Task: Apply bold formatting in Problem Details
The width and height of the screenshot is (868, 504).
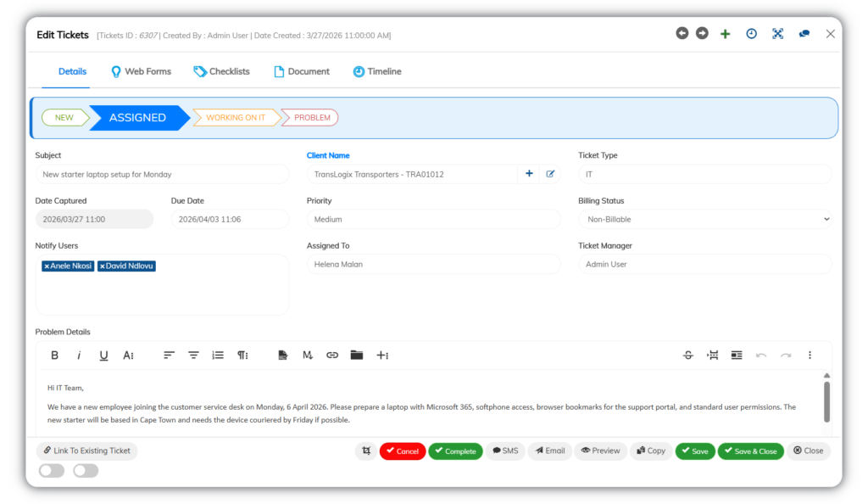Action: click(54, 356)
